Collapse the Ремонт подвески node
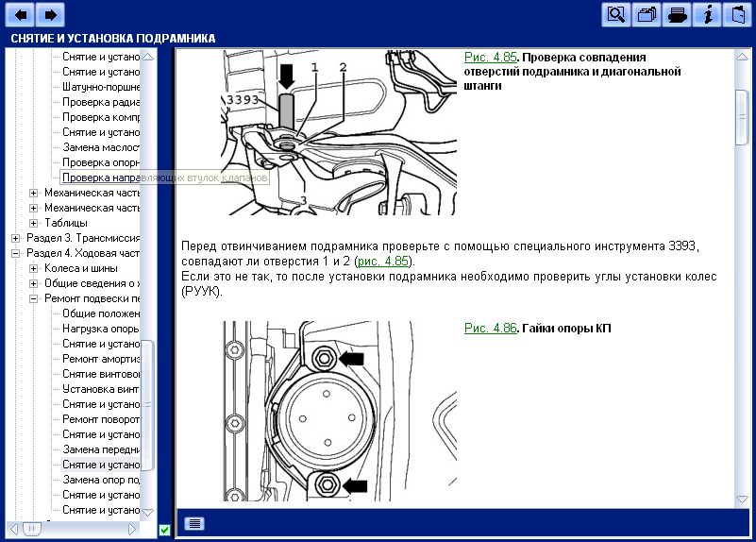 pyautogui.click(x=34, y=299)
